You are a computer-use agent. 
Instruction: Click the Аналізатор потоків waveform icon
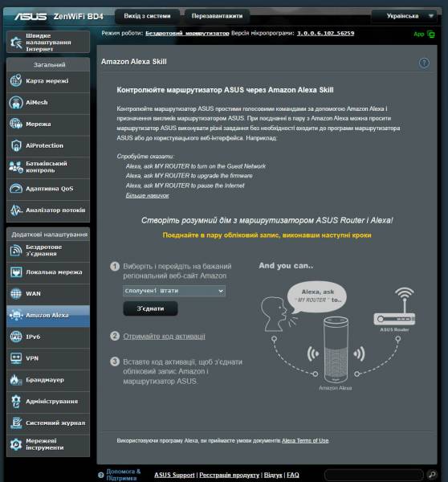16,210
